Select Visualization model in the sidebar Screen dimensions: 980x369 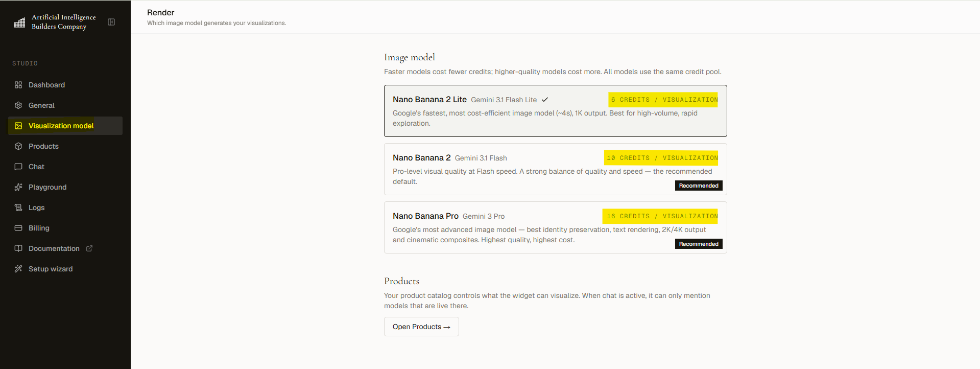point(65,126)
